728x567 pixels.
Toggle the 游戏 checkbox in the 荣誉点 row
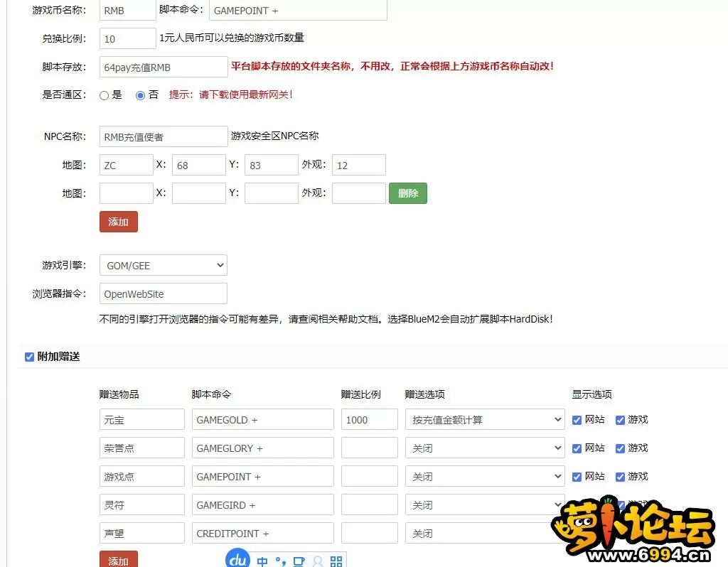(621, 448)
